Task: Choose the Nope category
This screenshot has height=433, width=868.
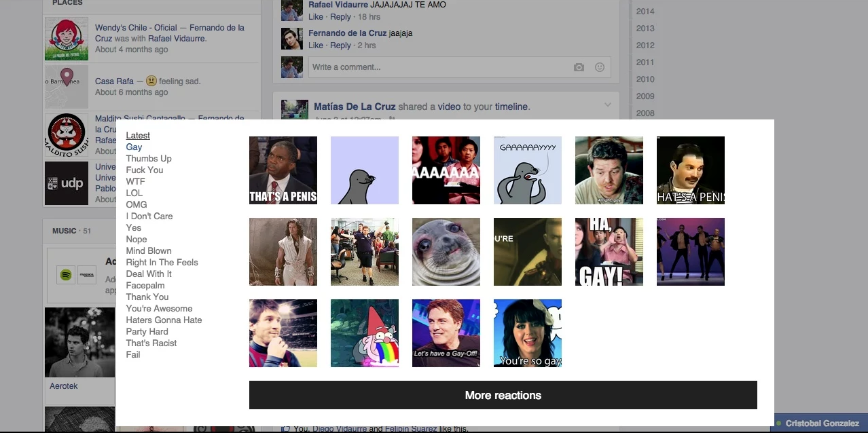Action: pyautogui.click(x=137, y=240)
